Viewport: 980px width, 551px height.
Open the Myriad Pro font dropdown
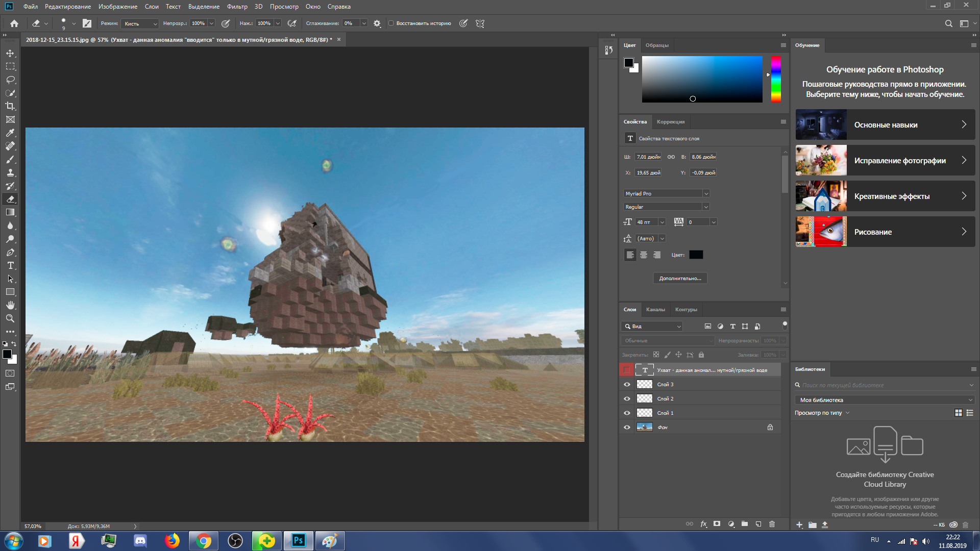[x=667, y=193]
